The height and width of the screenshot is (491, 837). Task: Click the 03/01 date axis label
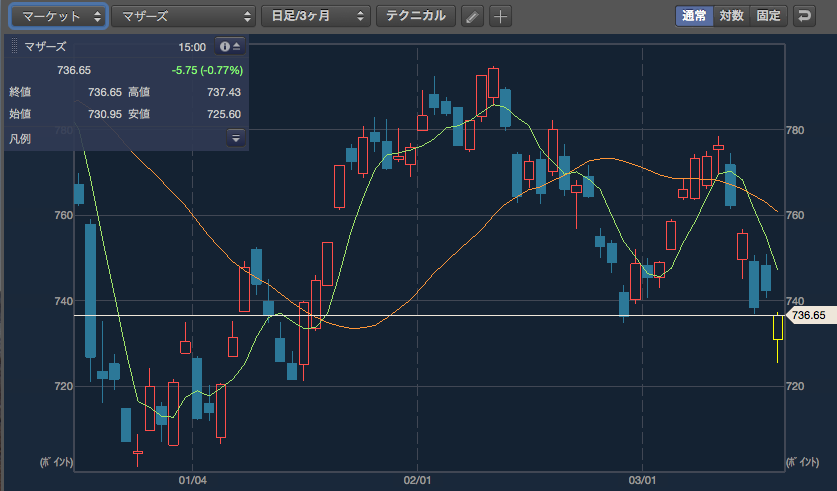642,480
